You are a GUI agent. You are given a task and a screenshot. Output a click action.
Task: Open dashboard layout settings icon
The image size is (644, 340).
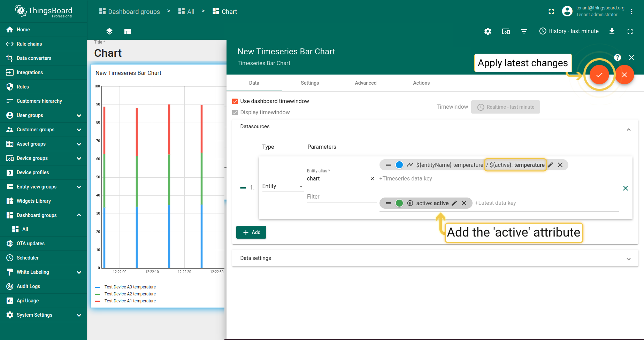128,31
